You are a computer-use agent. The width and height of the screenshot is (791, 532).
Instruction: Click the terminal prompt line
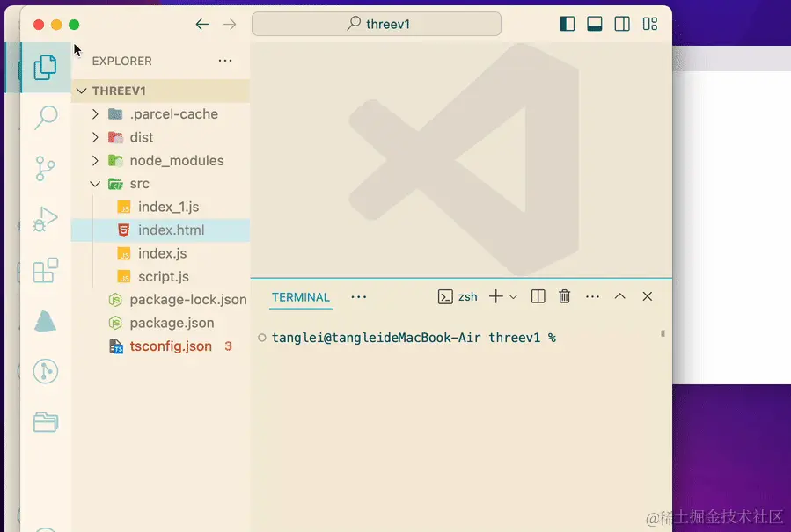(414, 338)
